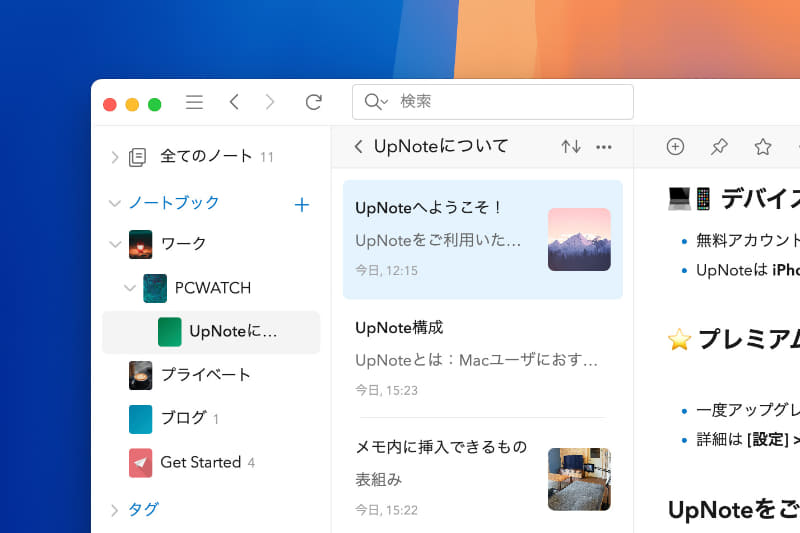Toggle the sidebar with the hamburger icon
This screenshot has height=533, width=800.
(x=194, y=102)
